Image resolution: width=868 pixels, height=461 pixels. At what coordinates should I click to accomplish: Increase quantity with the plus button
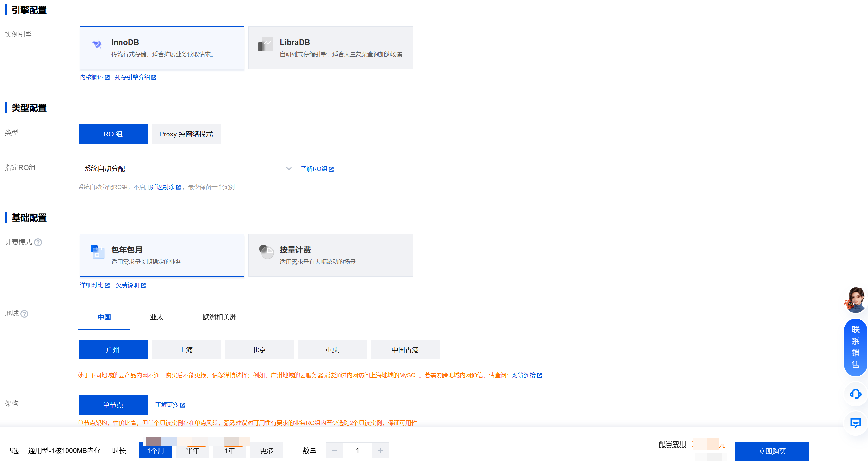point(380,450)
